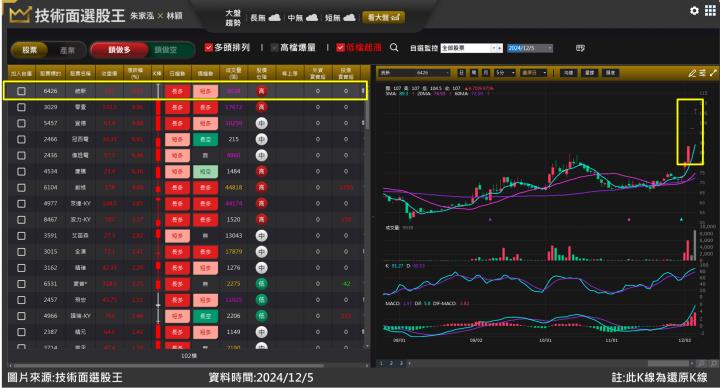
Task: Select the 股票 stocks toggle
Action: (29, 50)
